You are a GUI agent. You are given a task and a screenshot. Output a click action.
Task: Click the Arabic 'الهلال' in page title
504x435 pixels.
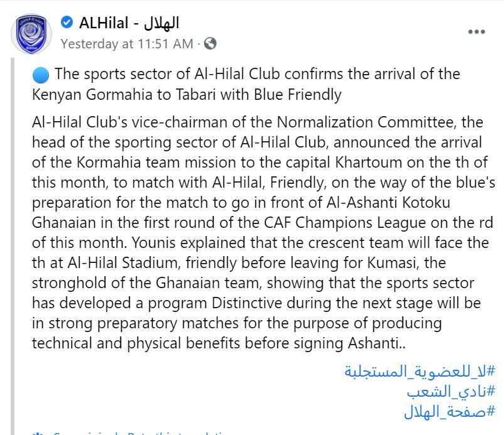point(161,23)
